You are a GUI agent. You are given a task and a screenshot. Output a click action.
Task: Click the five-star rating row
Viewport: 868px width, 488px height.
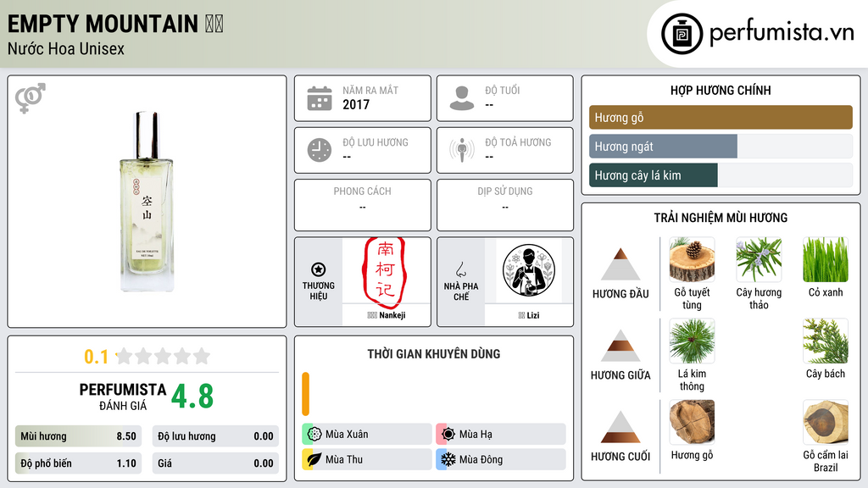[x=164, y=356]
